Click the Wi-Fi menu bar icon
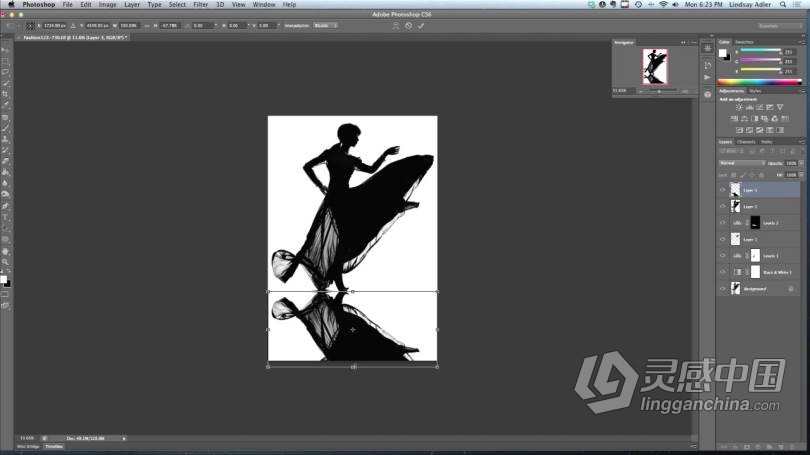810x455 pixels. (663, 5)
